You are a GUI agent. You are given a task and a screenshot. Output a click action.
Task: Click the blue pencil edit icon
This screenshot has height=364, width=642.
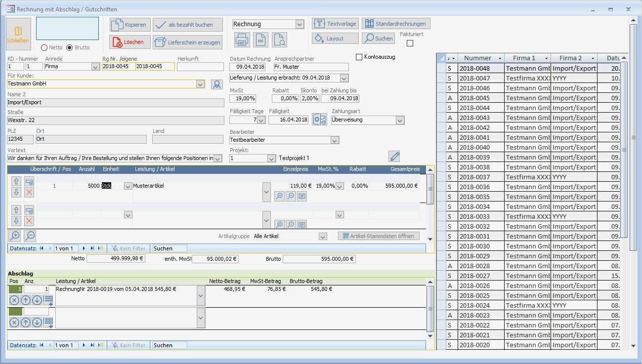click(x=394, y=157)
